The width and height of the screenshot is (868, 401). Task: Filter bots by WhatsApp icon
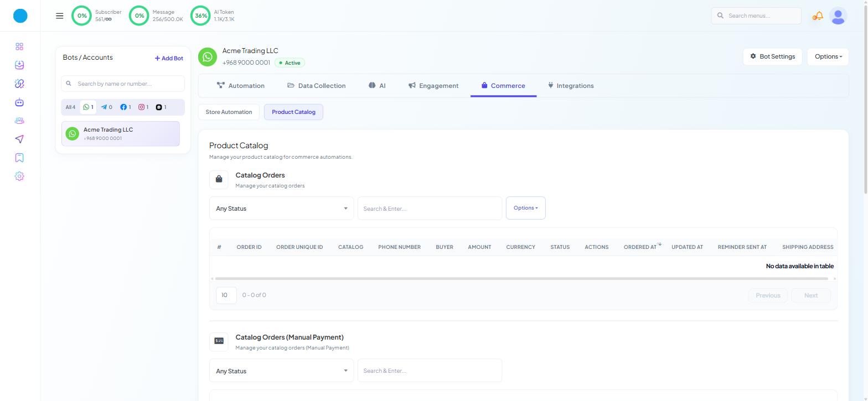pyautogui.click(x=89, y=107)
